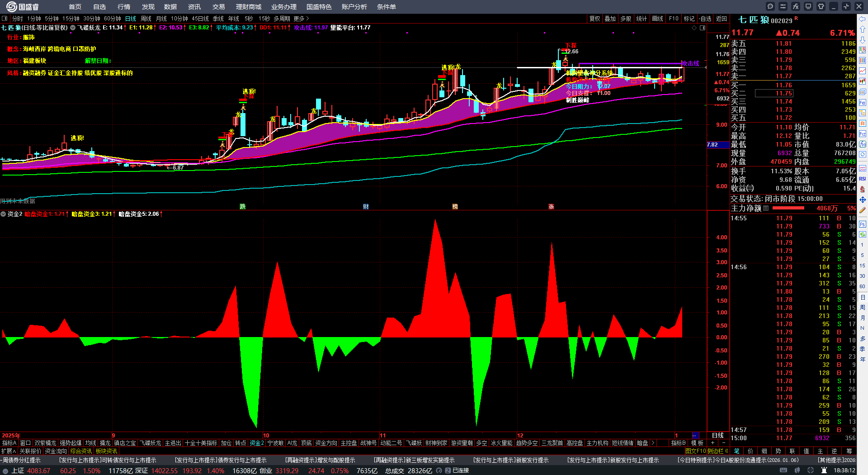The width and height of the screenshot is (868, 475).
Task: Select the 主控盘 indicator tab
Action: [349, 443]
